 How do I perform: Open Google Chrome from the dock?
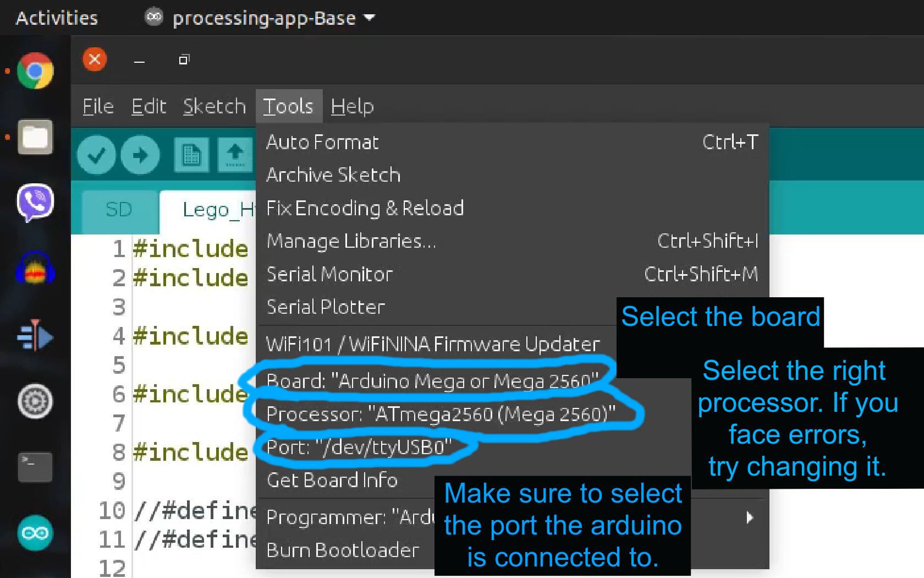point(35,71)
